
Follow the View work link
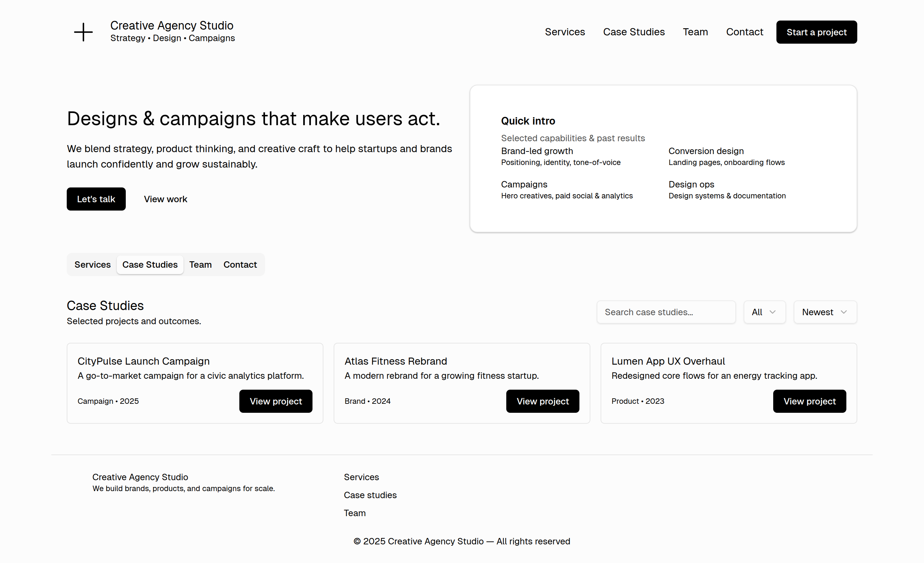pos(165,199)
